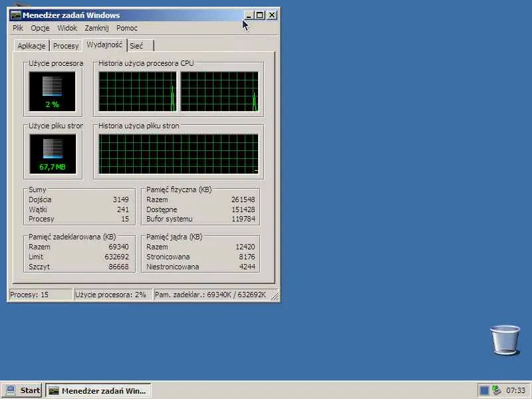The width and height of the screenshot is (532, 399).
Task: Open the Plik menu
Action: tap(18, 28)
